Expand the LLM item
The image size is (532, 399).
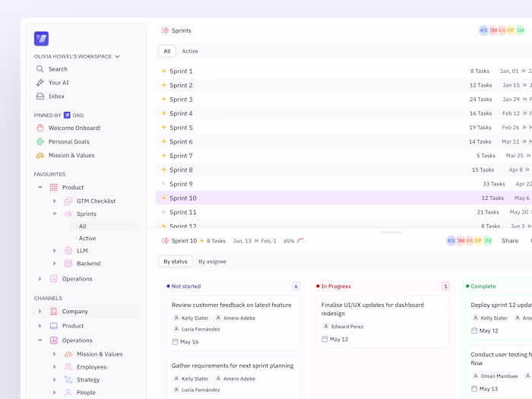[x=54, y=250]
